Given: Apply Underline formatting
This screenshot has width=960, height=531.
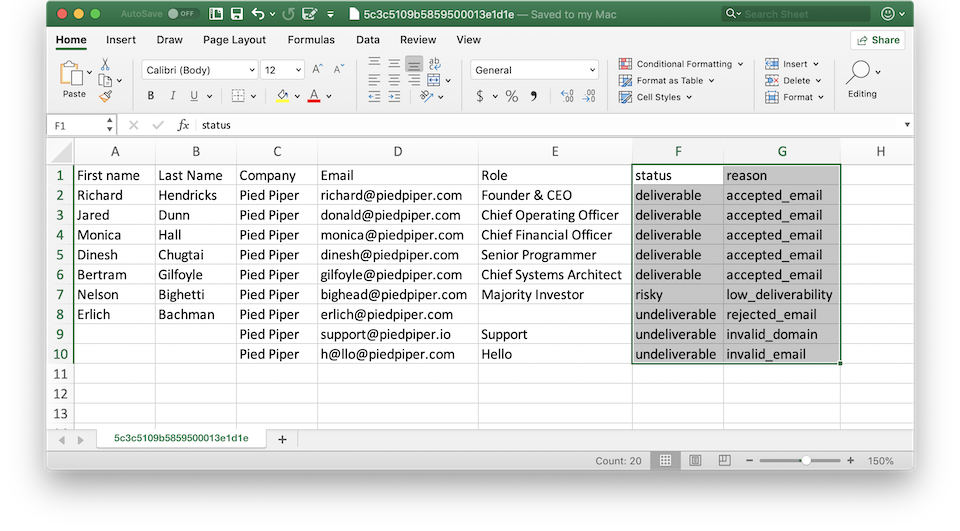Looking at the screenshot, I should click(194, 96).
